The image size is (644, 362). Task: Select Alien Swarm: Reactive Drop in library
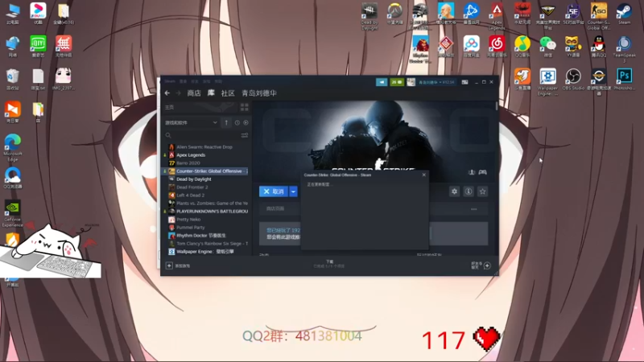pos(204,147)
